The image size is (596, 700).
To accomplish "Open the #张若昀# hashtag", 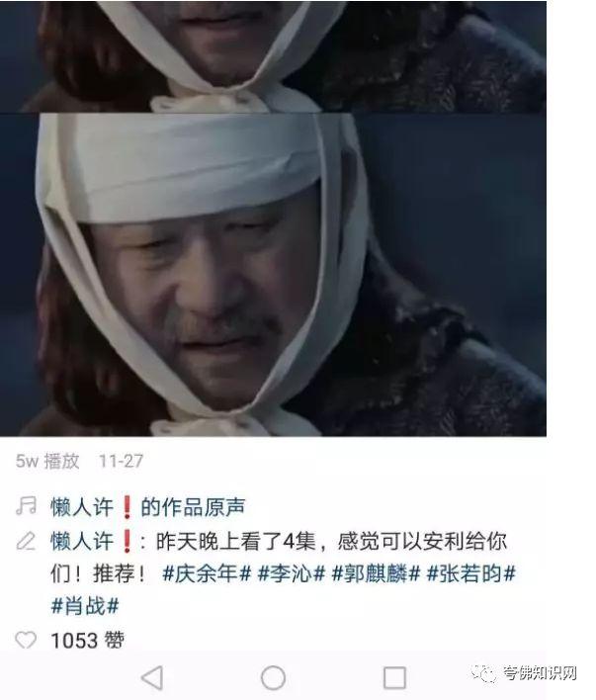I will tap(471, 573).
